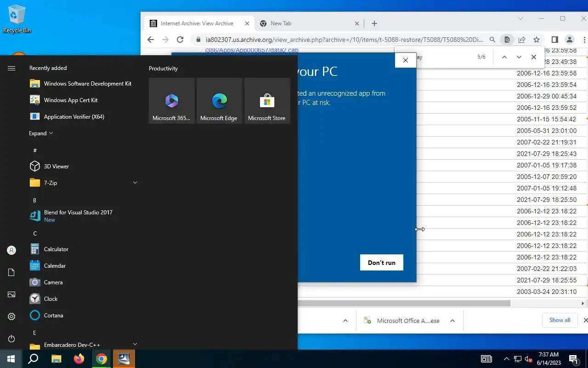Open Microsoft Office A....exe download menu
Screen dimensions: 588x368
pyautogui.click(x=452, y=321)
